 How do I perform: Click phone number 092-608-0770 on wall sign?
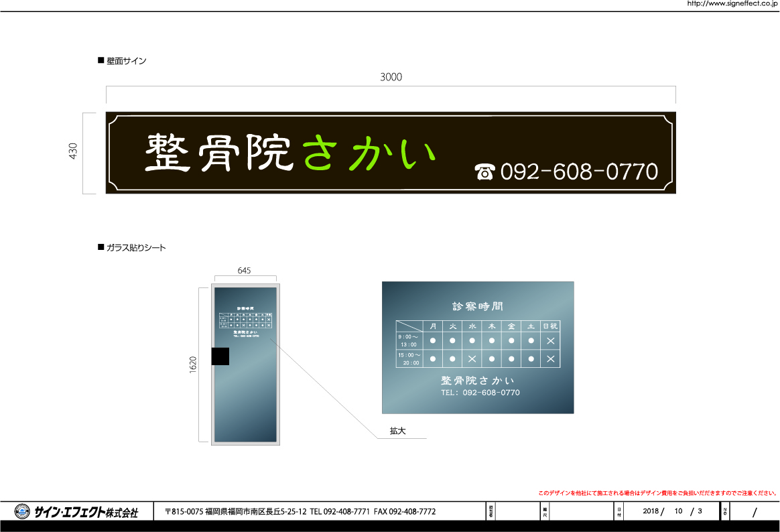pyautogui.click(x=580, y=172)
